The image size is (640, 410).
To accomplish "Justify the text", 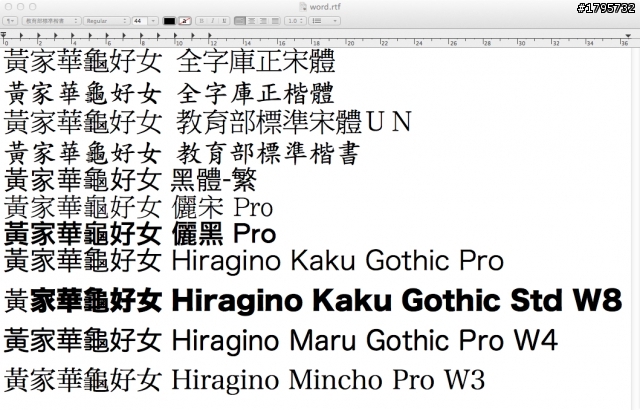I will click(x=276, y=21).
